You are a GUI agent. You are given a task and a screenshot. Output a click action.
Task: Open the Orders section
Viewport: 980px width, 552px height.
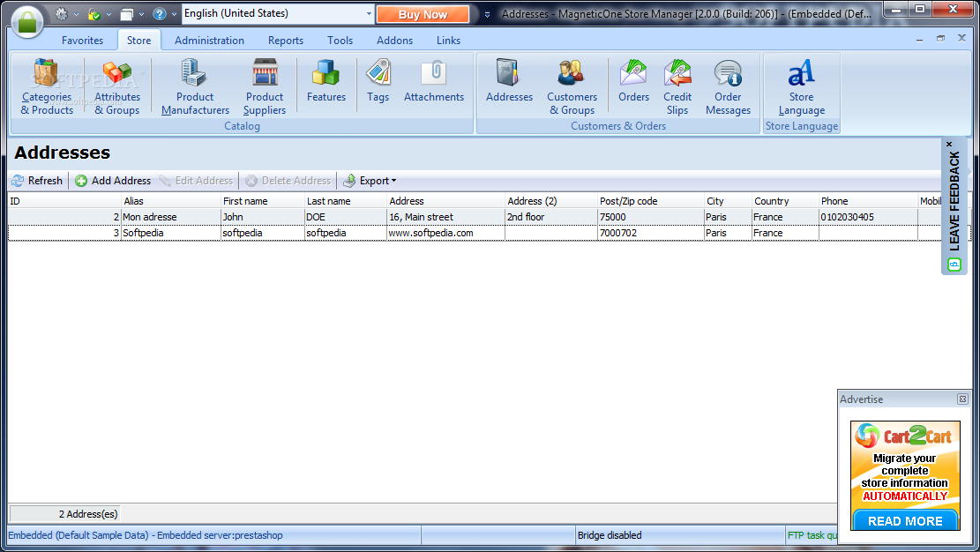coord(633,81)
